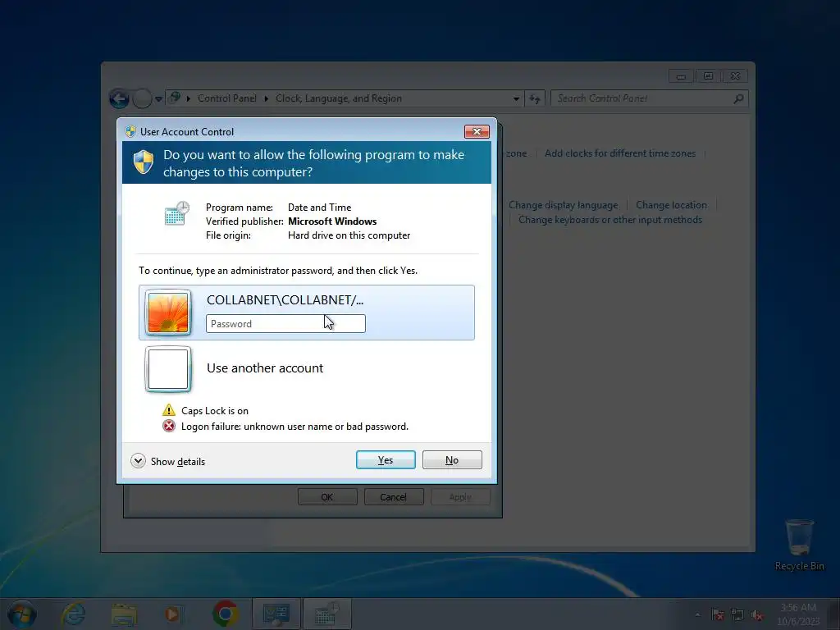This screenshot has height=630, width=840.
Task: Click Action Center flag tray icon
Action: point(717,614)
